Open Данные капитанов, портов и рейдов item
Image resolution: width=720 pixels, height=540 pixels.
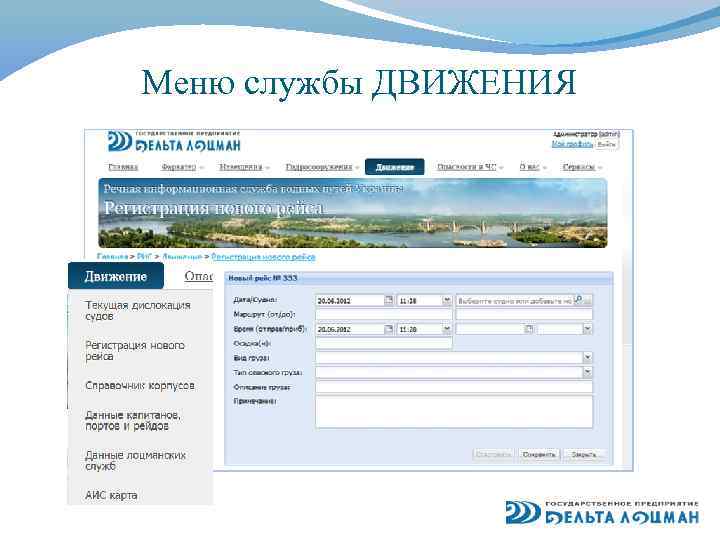(133, 420)
